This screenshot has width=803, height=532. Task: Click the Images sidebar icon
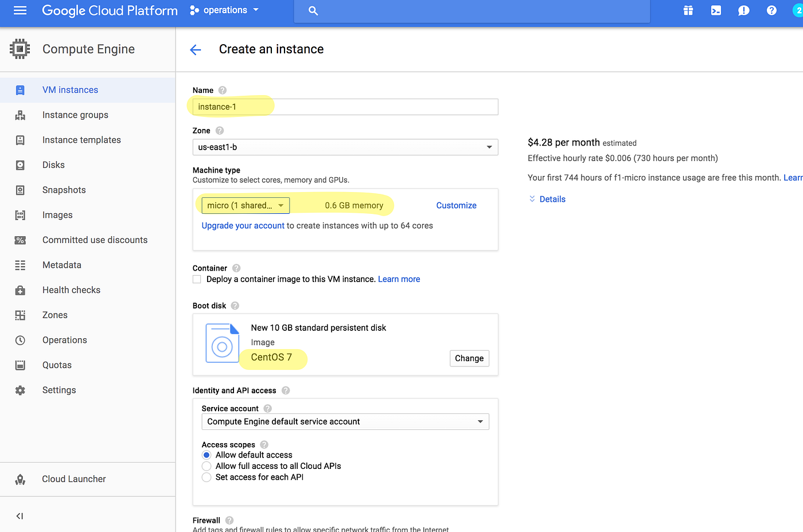[x=20, y=215]
